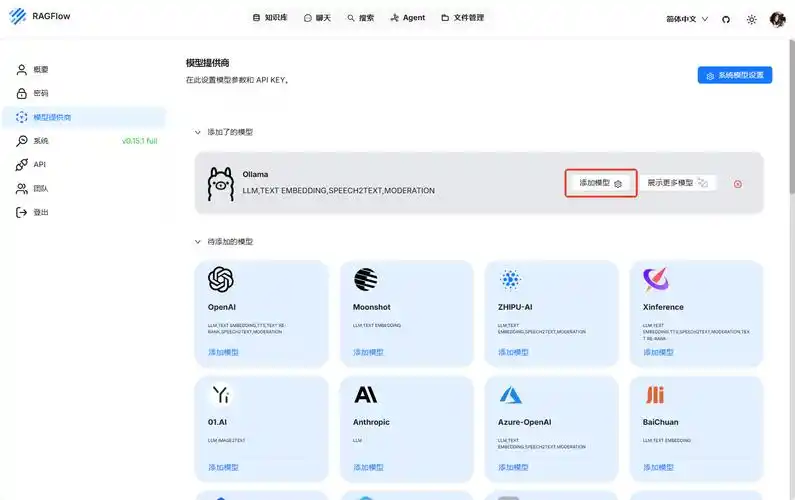Click the ZHIPU-AI logo icon
795x500 pixels.
[510, 279]
